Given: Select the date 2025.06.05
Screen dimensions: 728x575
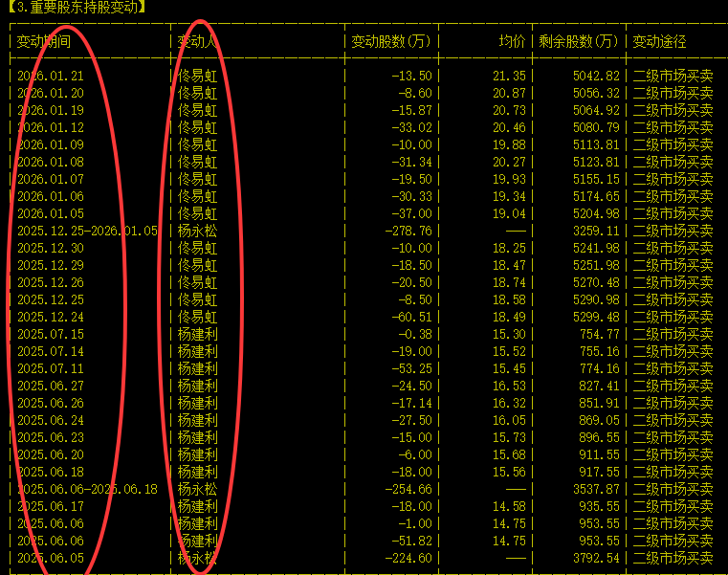Looking at the screenshot, I should click(x=51, y=558).
